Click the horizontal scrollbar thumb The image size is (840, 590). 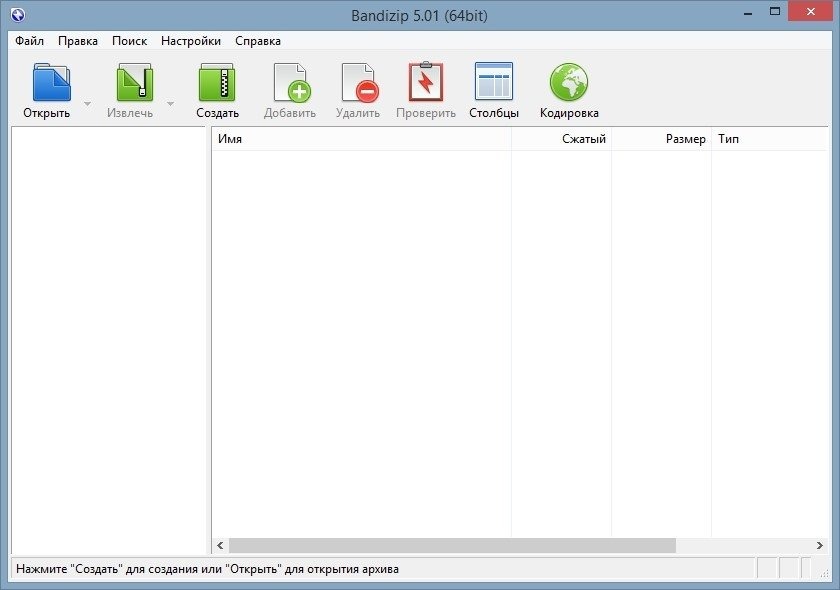[452, 546]
